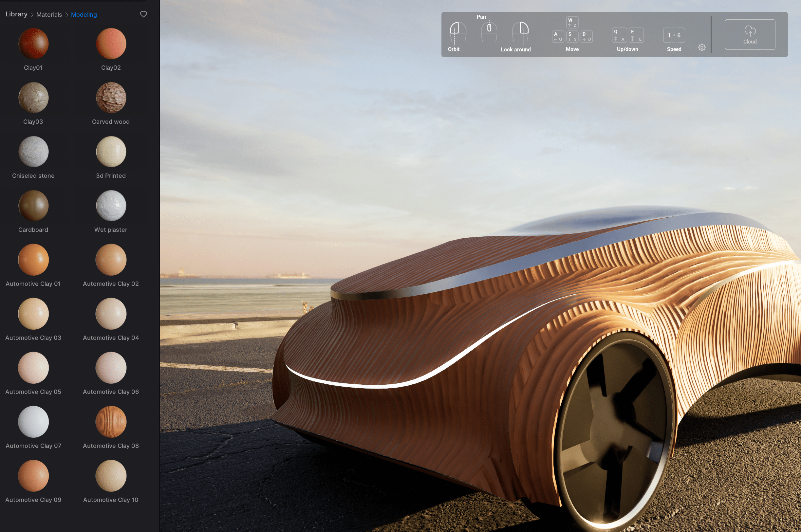
Task: Click the 'Up/down' label in navigation bar
Action: coord(627,49)
